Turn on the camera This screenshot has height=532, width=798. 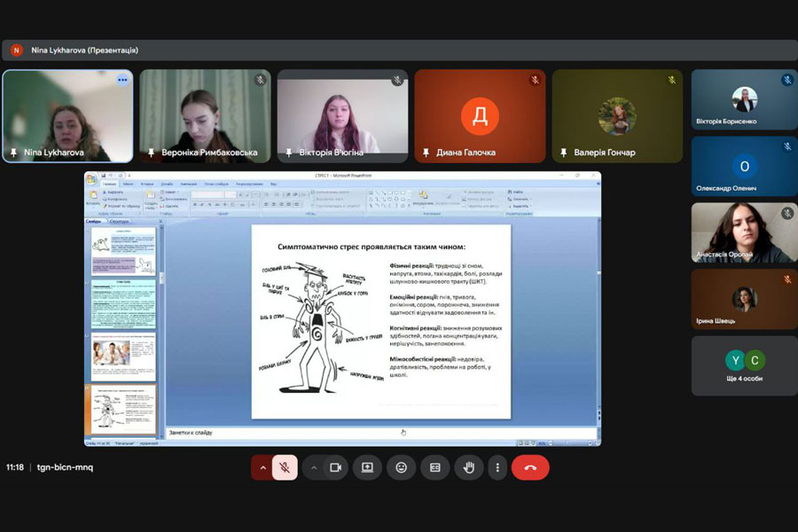click(335, 467)
